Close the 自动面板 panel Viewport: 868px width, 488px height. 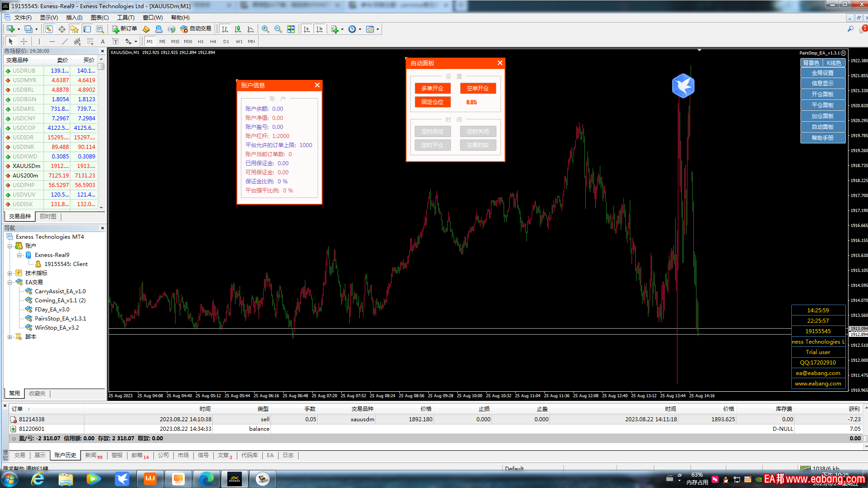(x=500, y=63)
